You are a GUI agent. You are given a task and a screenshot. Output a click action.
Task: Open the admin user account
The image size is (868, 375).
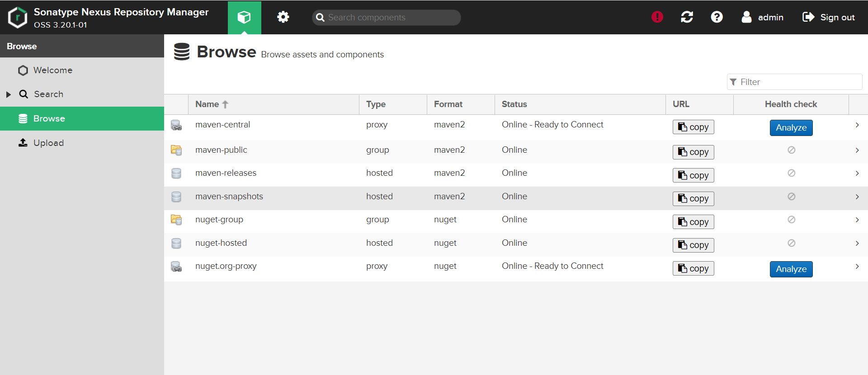(x=763, y=17)
